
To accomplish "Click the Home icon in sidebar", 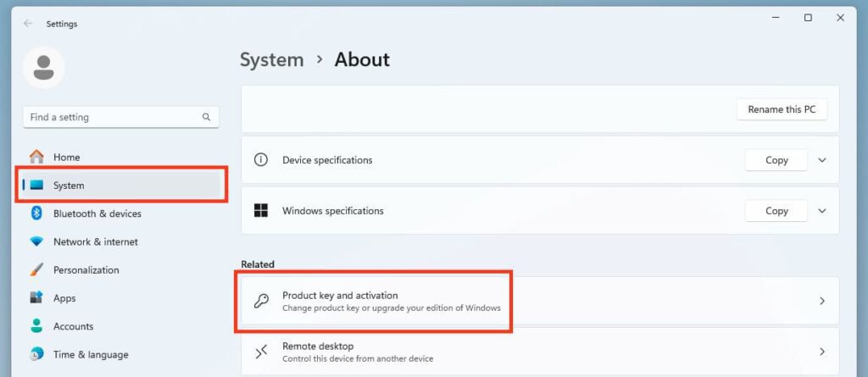I will coord(36,157).
